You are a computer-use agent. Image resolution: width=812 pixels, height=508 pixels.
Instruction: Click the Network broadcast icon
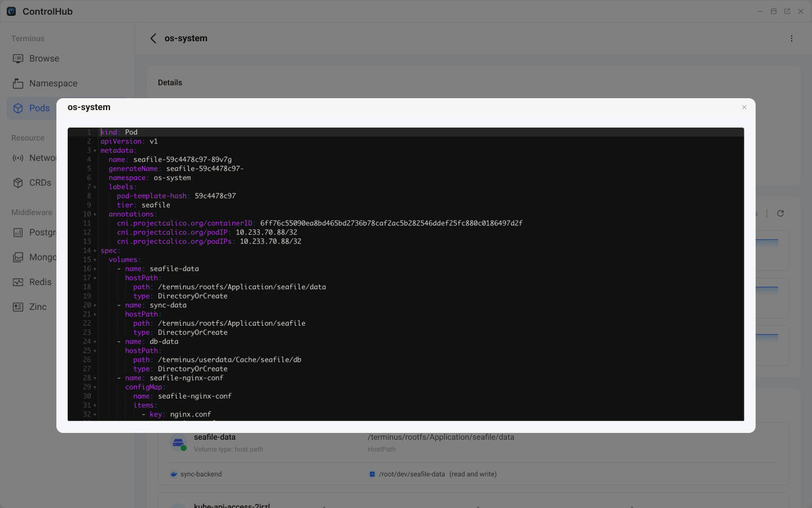point(18,158)
